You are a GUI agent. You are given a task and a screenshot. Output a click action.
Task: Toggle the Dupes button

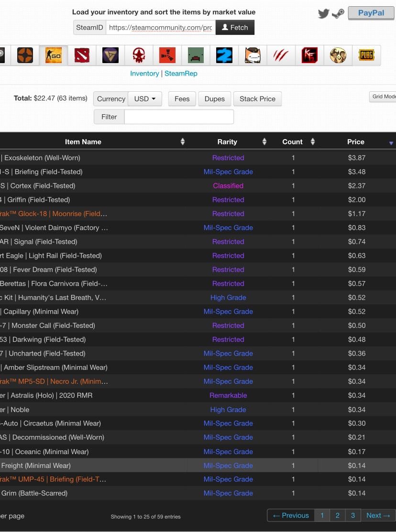pos(215,99)
